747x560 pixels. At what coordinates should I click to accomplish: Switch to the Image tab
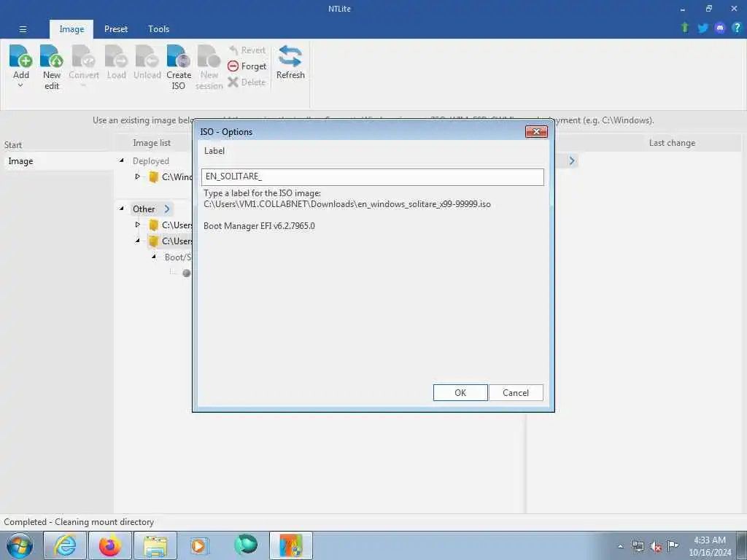coord(71,29)
